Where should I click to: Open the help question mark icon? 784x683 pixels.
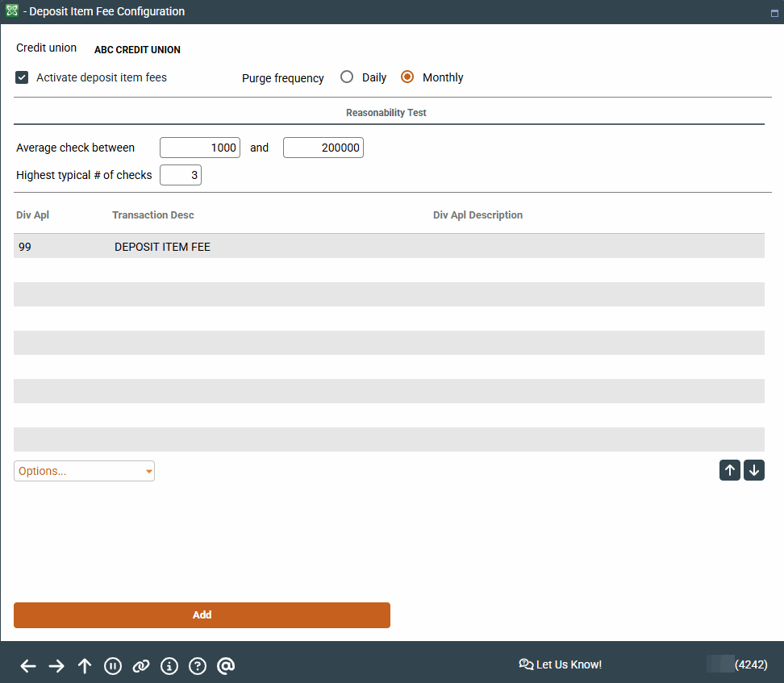[x=198, y=666]
